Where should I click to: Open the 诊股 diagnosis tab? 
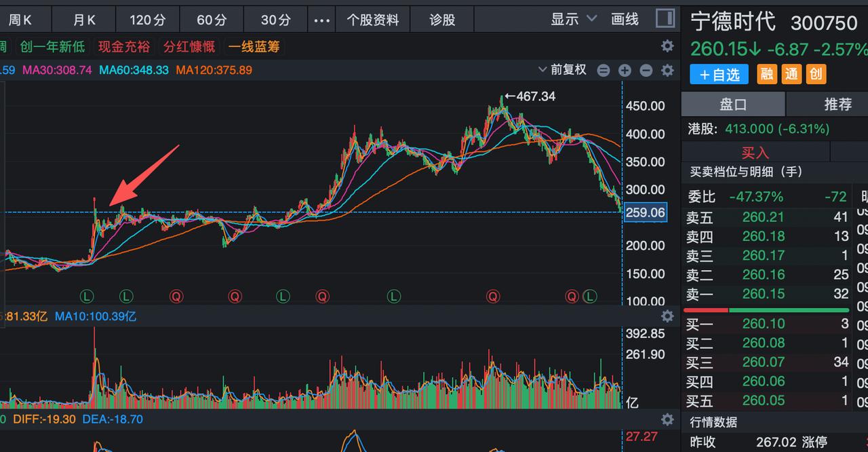pyautogui.click(x=442, y=20)
